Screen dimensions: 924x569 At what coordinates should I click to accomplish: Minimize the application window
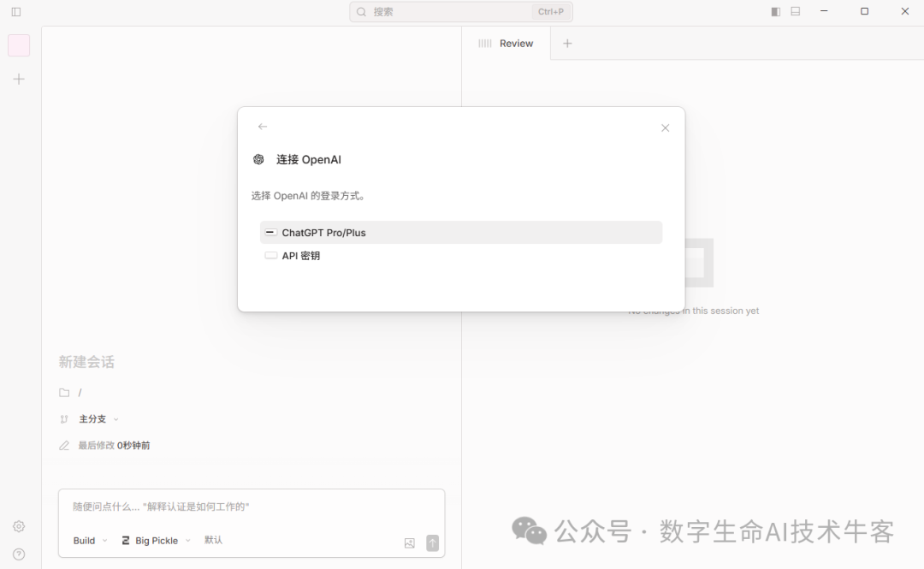(x=825, y=11)
